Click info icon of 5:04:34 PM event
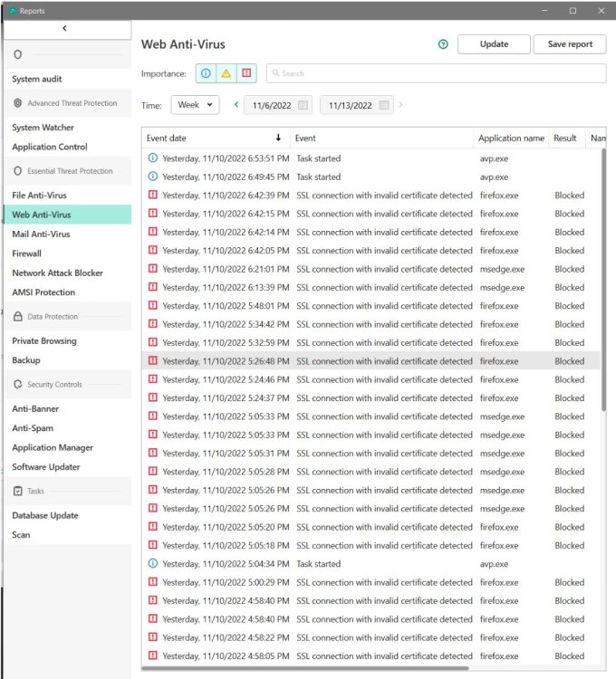The width and height of the screenshot is (616, 679). (x=153, y=563)
